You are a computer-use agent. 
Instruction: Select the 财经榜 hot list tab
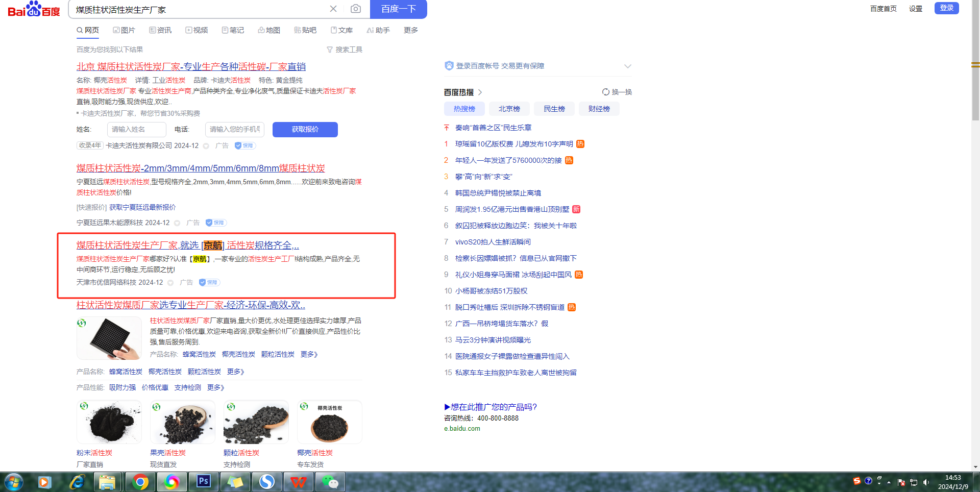(599, 109)
